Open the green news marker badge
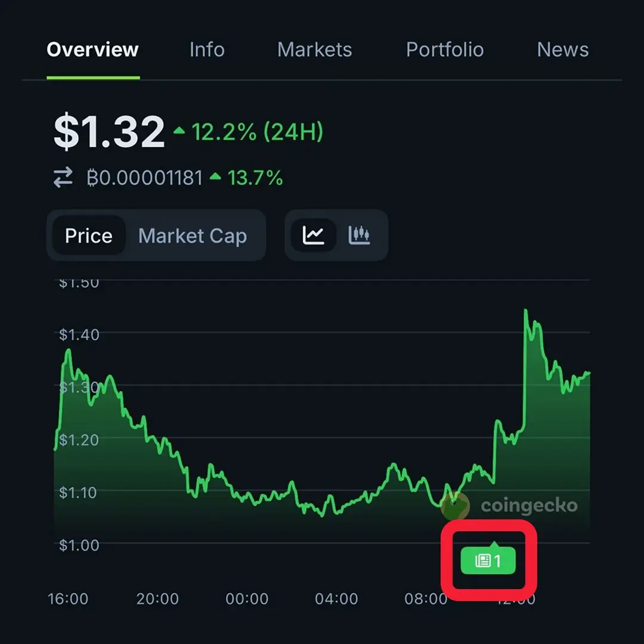 488,559
